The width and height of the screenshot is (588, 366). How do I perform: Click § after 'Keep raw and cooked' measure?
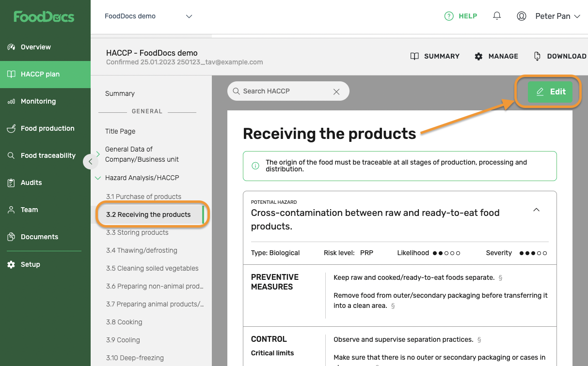500,278
